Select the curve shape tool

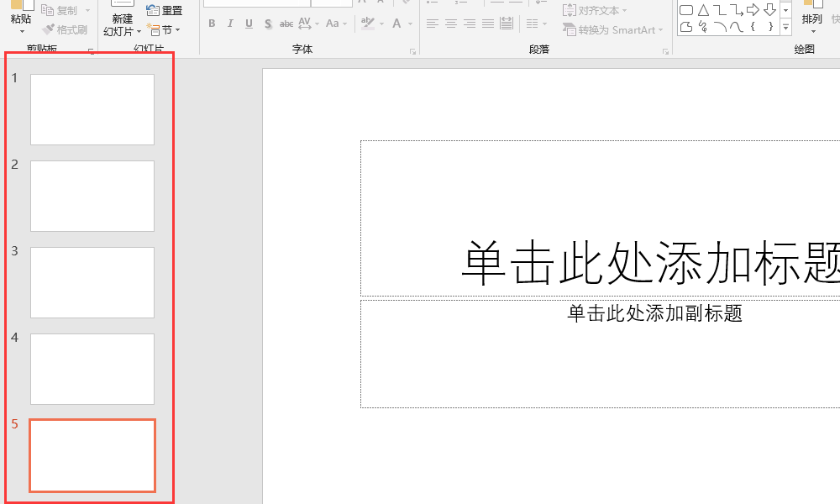737,27
